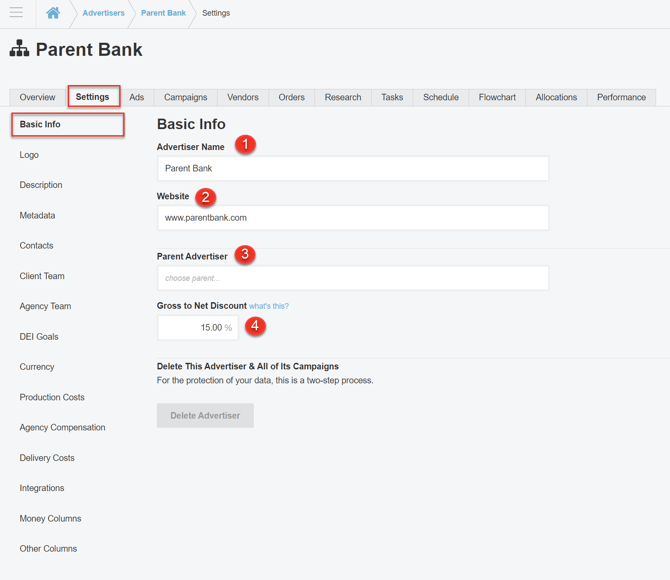Image resolution: width=670 pixels, height=580 pixels.
Task: Open Client Team settings
Action: 42,276
